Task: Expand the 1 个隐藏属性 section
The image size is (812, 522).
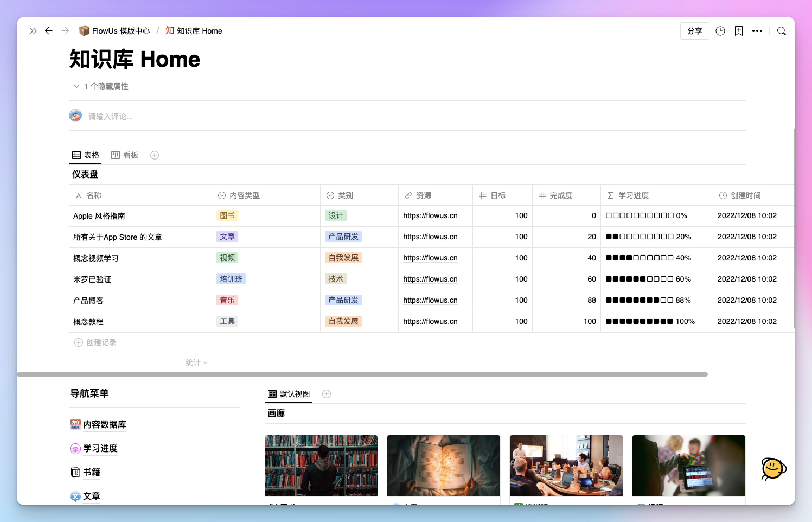Action: point(100,86)
